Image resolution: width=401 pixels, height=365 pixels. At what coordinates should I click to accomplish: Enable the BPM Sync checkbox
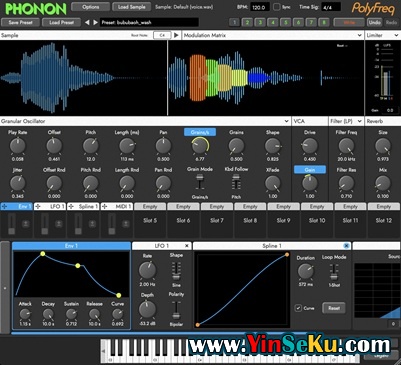click(277, 7)
